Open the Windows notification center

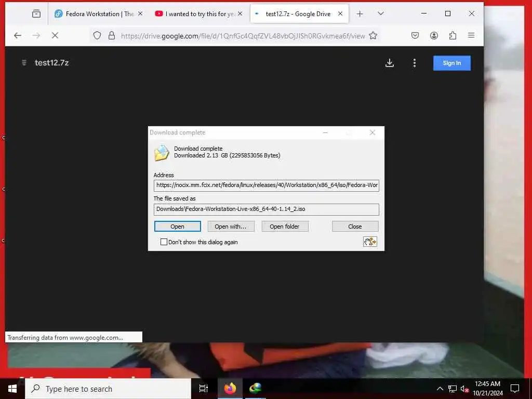pyautogui.click(x=515, y=389)
